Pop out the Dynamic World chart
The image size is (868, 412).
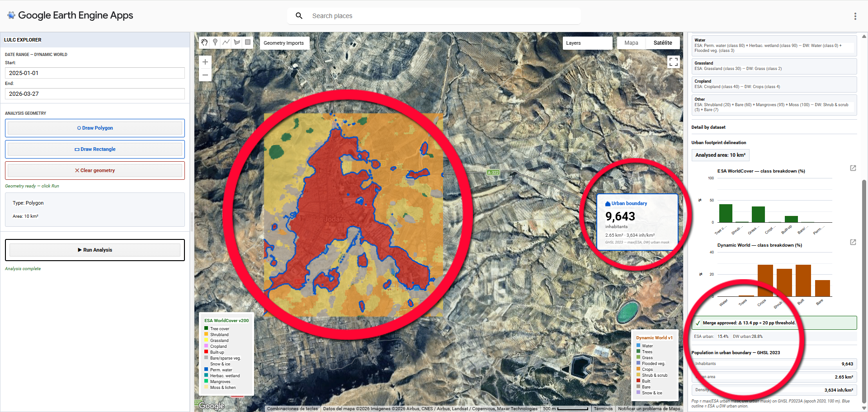pyautogui.click(x=853, y=242)
